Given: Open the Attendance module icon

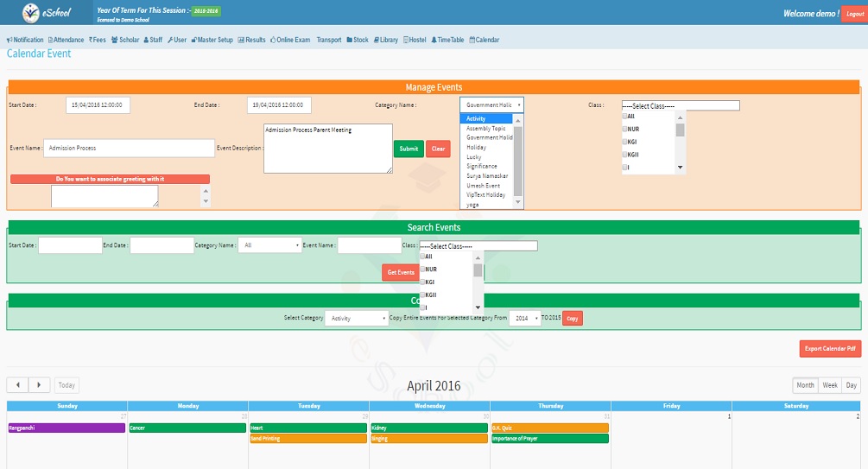Looking at the screenshot, I should pos(51,40).
